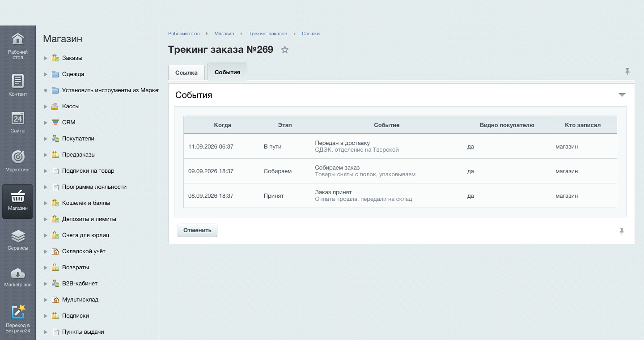The height and width of the screenshot is (340, 644).
Task: Go to Ссылки breadcrumb link
Action: 311,34
